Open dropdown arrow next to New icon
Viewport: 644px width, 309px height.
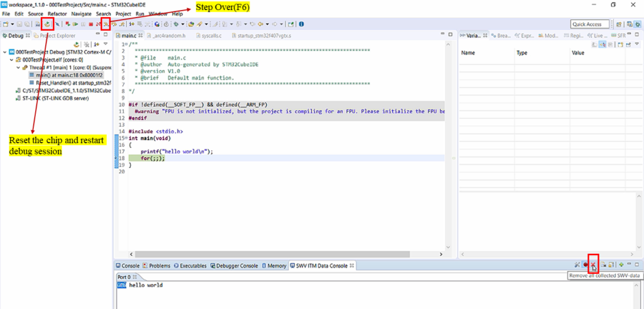(x=13, y=24)
